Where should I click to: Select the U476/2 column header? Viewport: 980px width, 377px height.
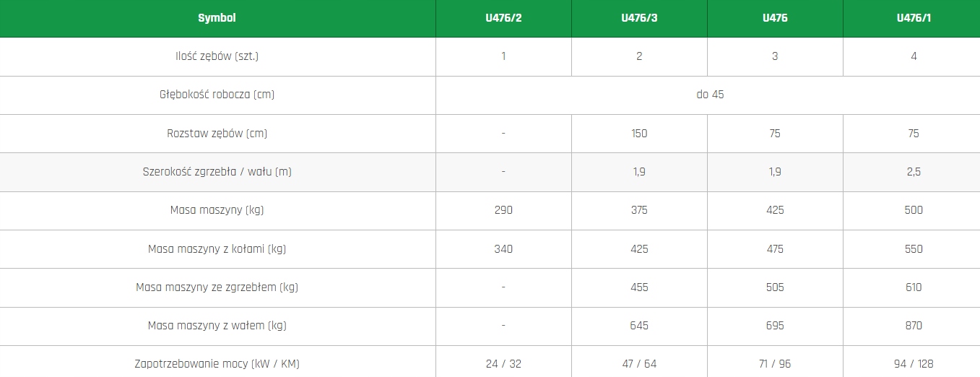pos(503,18)
